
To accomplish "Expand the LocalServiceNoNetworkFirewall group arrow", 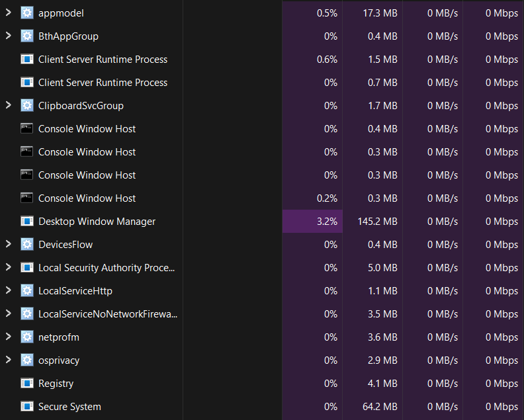I will tap(9, 314).
